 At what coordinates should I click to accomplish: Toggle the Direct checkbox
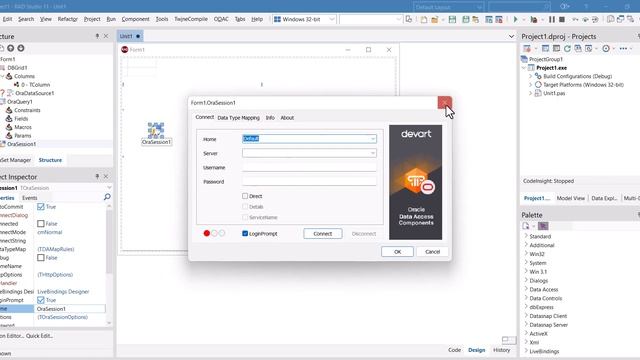tap(245, 196)
